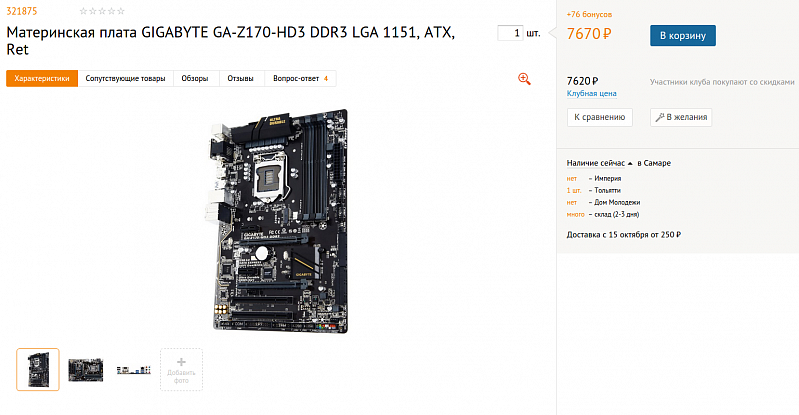Select second angled motherboard thumbnail
Image resolution: width=799 pixels, height=415 pixels.
pyautogui.click(x=86, y=370)
